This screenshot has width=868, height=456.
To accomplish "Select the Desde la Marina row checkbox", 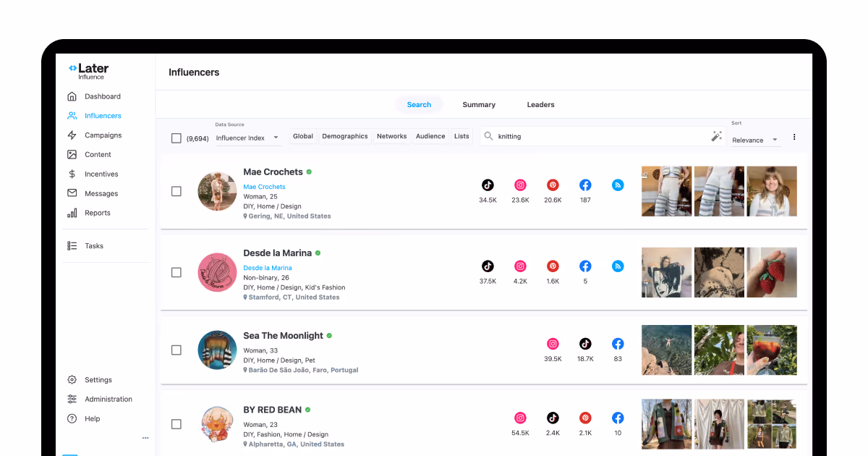I will pyautogui.click(x=176, y=272).
